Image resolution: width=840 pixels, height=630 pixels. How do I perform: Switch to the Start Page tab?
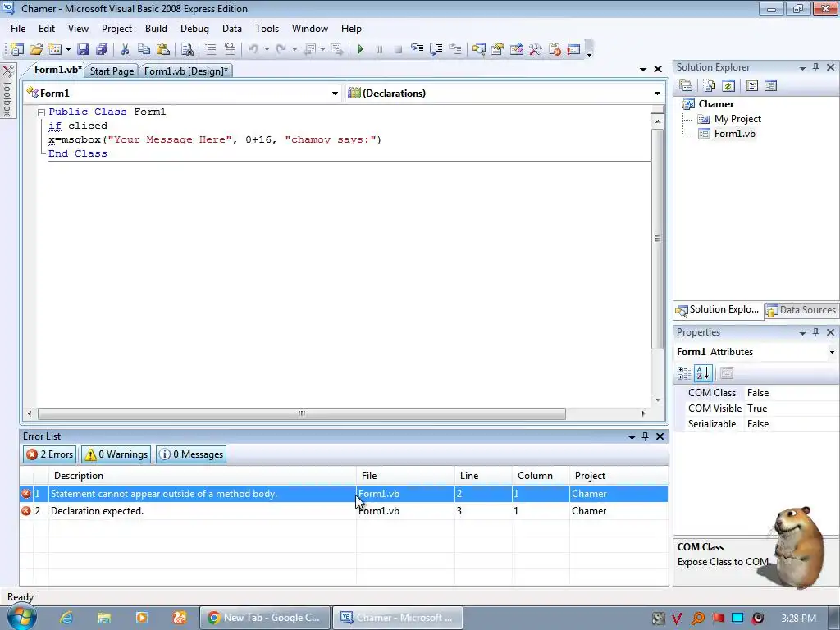point(112,71)
